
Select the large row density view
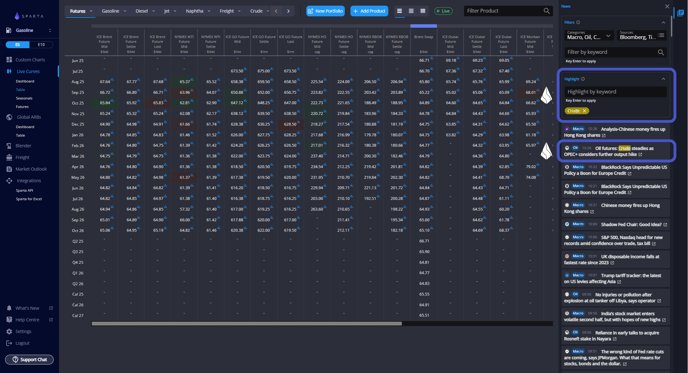tap(423, 11)
